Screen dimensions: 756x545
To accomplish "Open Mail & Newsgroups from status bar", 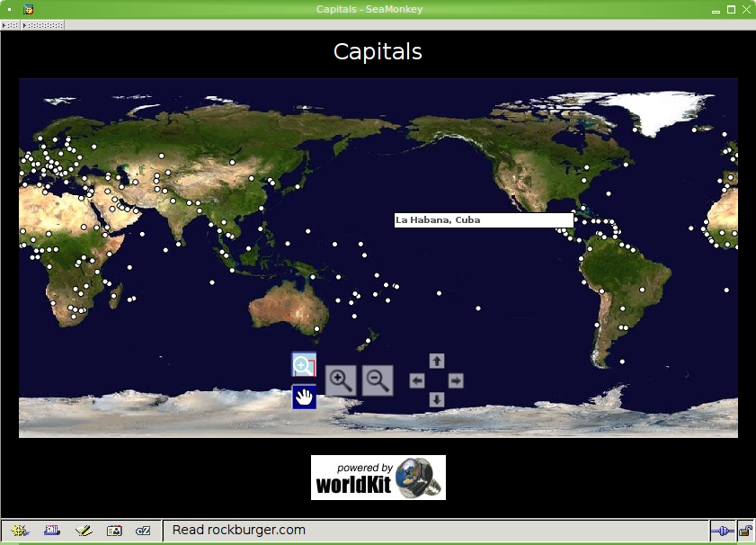I will click(x=52, y=531).
